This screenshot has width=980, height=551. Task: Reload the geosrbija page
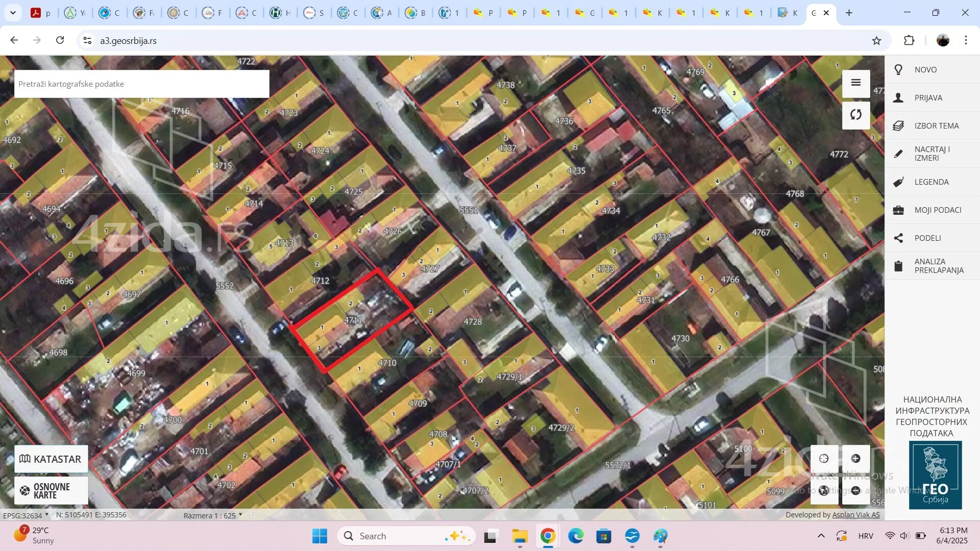[60, 40]
